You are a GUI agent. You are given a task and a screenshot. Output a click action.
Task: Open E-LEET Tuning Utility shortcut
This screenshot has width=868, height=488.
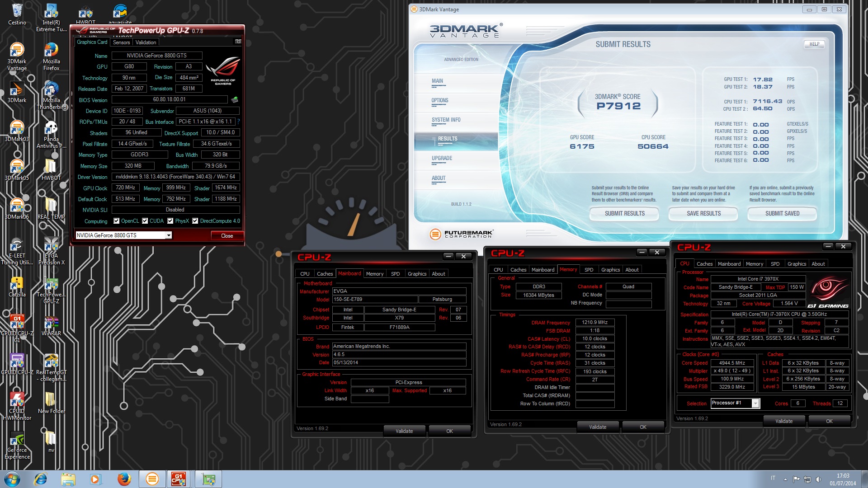click(17, 251)
